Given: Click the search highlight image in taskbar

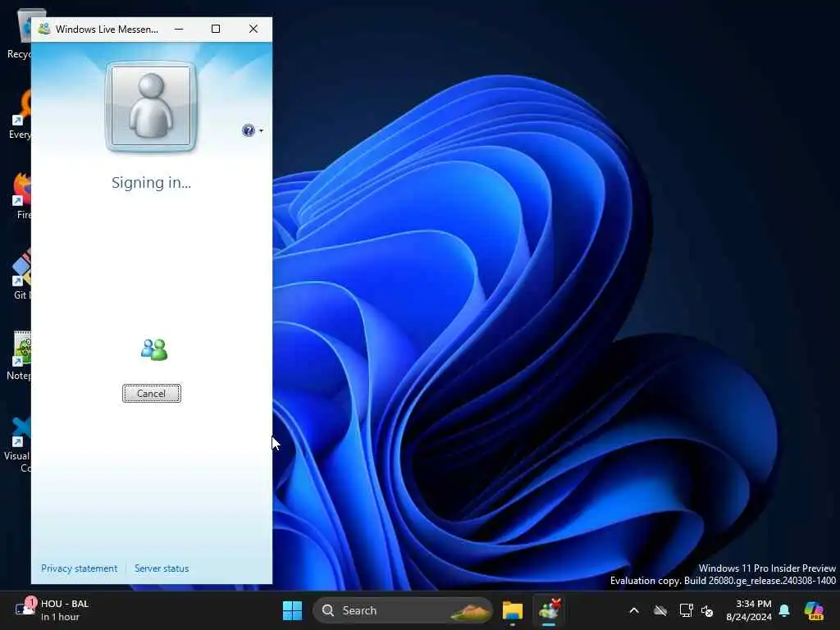Looking at the screenshot, I should [470, 610].
